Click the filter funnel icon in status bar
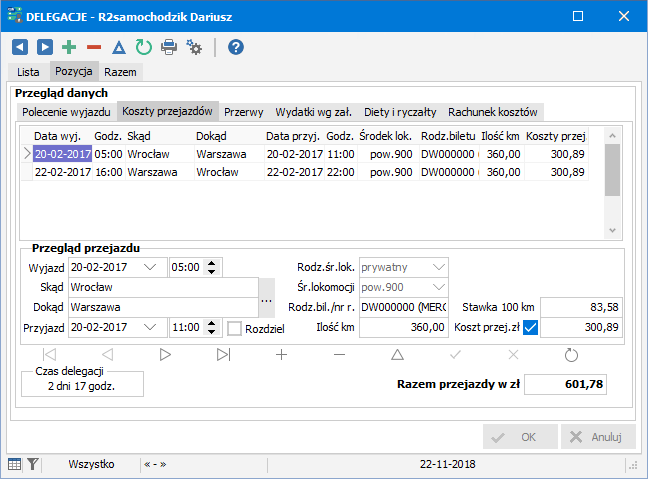This screenshot has height=479, width=648. click(33, 464)
